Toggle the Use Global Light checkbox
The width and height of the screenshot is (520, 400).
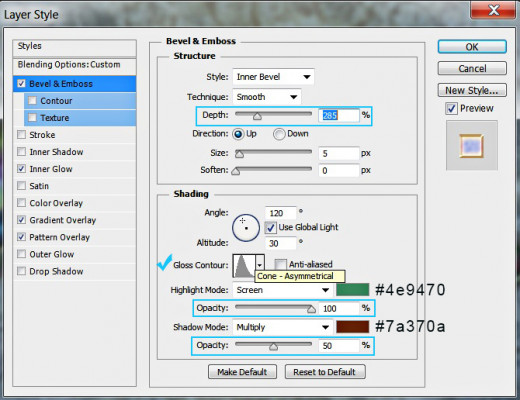tap(270, 228)
